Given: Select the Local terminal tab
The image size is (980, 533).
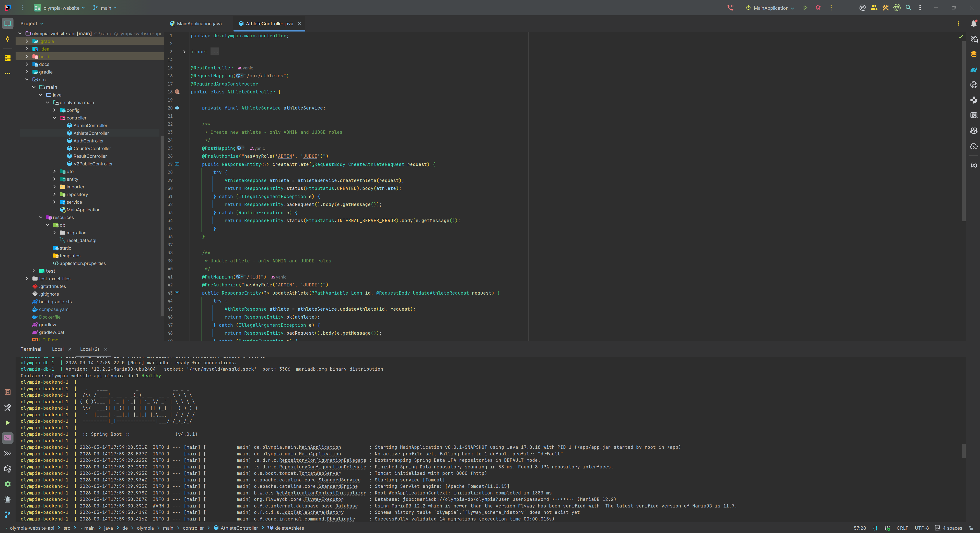Looking at the screenshot, I should point(58,349).
